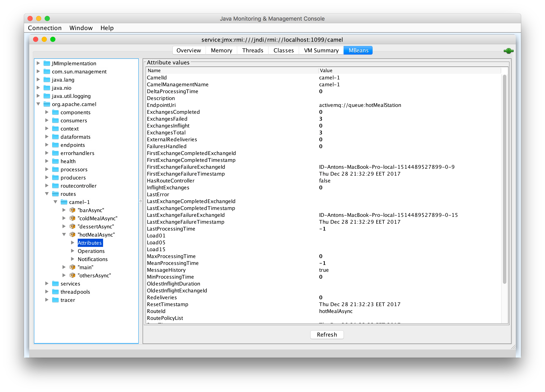
Task: Click the routes folder icon
Action: click(55, 194)
